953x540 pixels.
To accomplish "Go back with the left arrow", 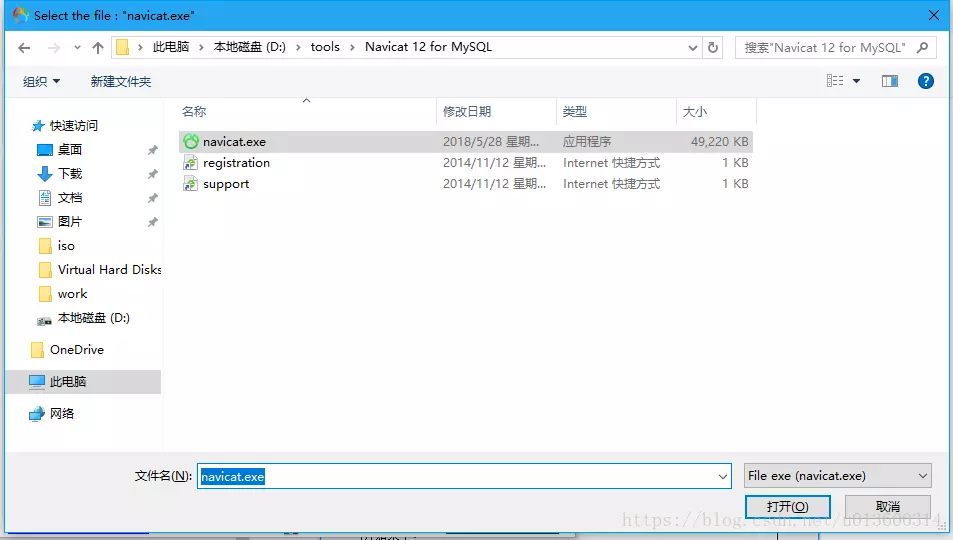I will (24, 47).
